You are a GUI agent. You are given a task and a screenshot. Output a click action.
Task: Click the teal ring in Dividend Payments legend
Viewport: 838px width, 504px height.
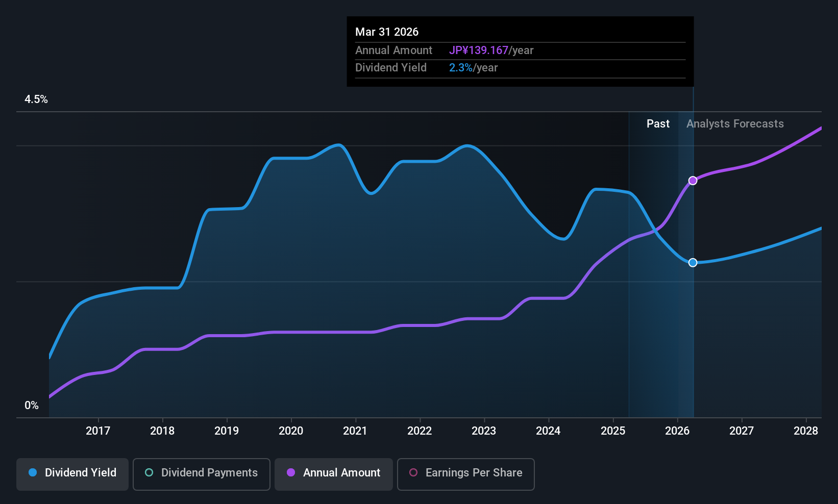click(x=149, y=472)
